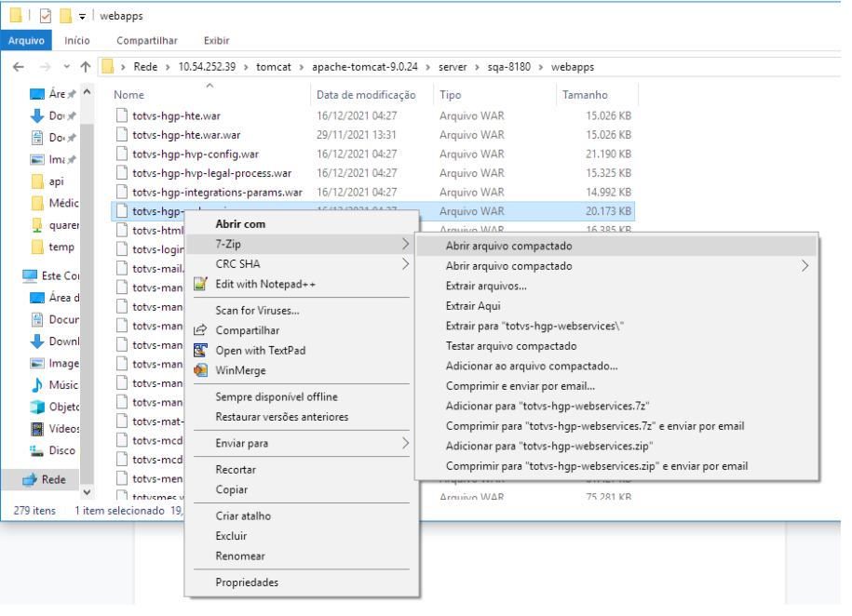
Task: Select file totvs-hgp-integrations-params.war
Action: click(217, 193)
